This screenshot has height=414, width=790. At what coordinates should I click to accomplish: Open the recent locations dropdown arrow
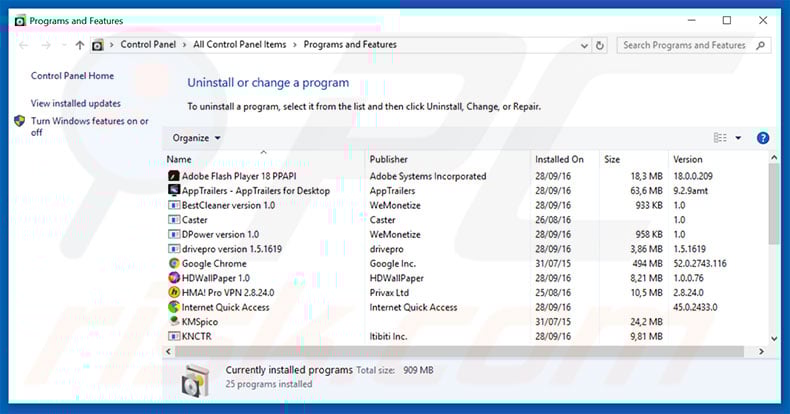click(x=64, y=45)
